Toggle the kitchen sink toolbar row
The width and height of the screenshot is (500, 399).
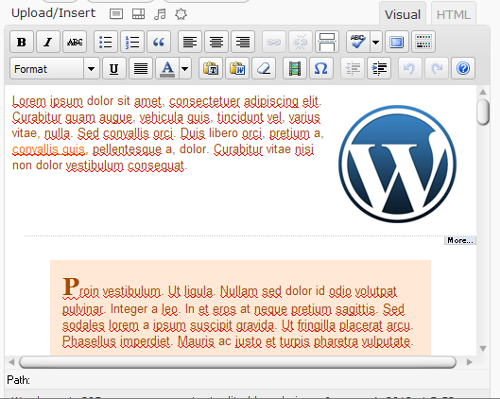point(423,42)
